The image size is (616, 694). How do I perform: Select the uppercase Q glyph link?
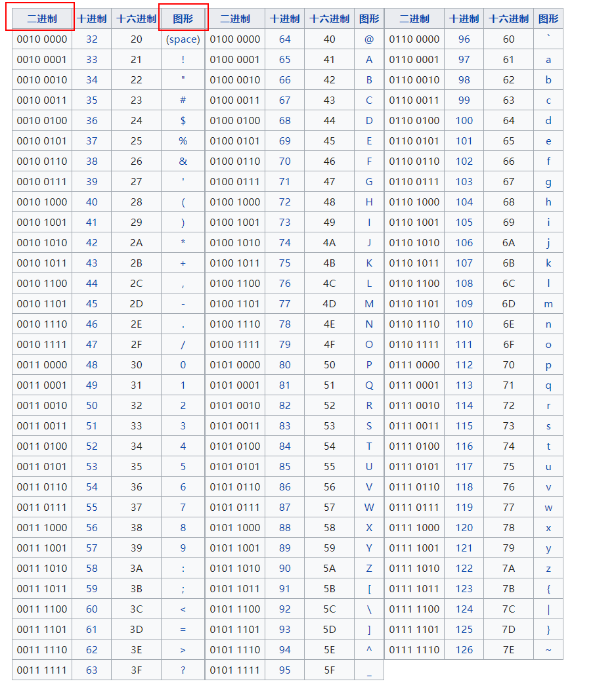[x=368, y=385]
